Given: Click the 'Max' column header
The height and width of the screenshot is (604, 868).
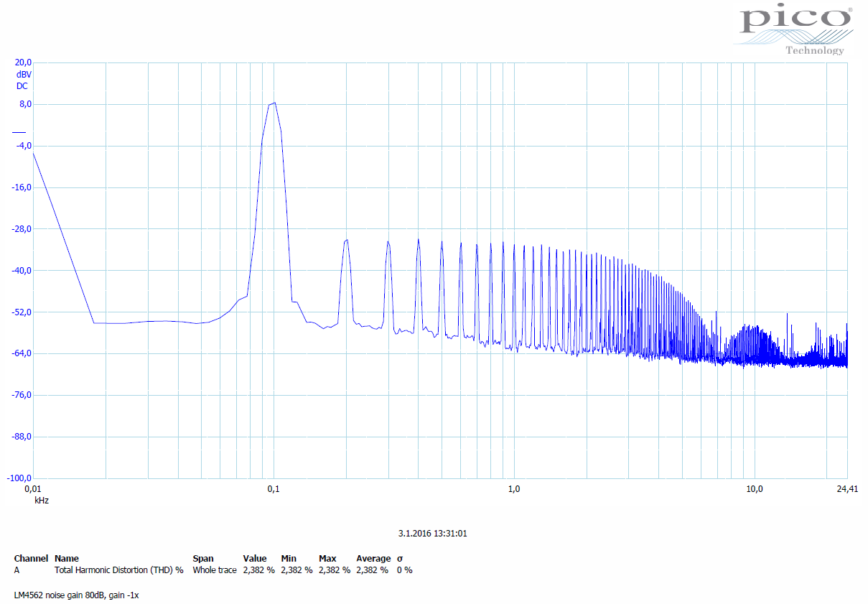Looking at the screenshot, I should pos(327,558).
